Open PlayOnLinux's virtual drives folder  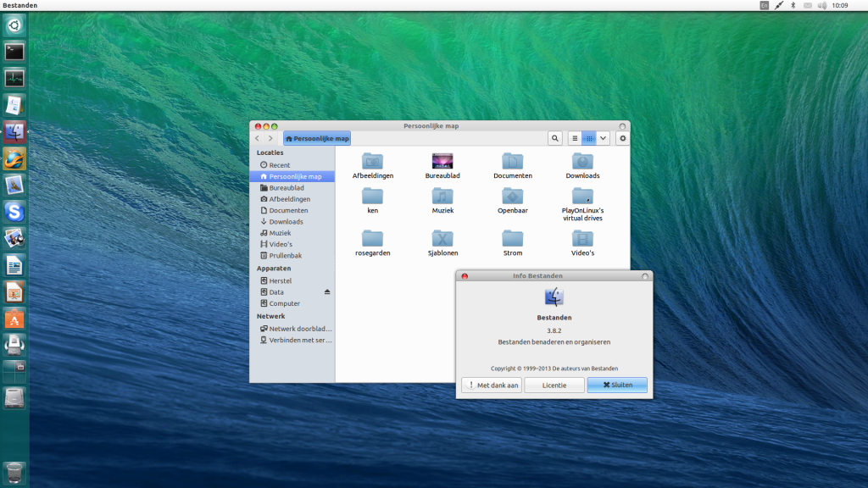pyautogui.click(x=582, y=197)
